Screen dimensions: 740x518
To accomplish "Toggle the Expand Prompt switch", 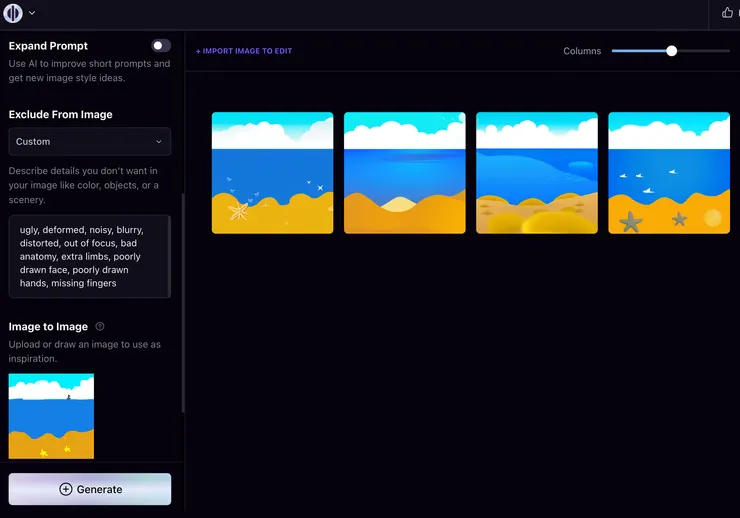I will point(161,46).
